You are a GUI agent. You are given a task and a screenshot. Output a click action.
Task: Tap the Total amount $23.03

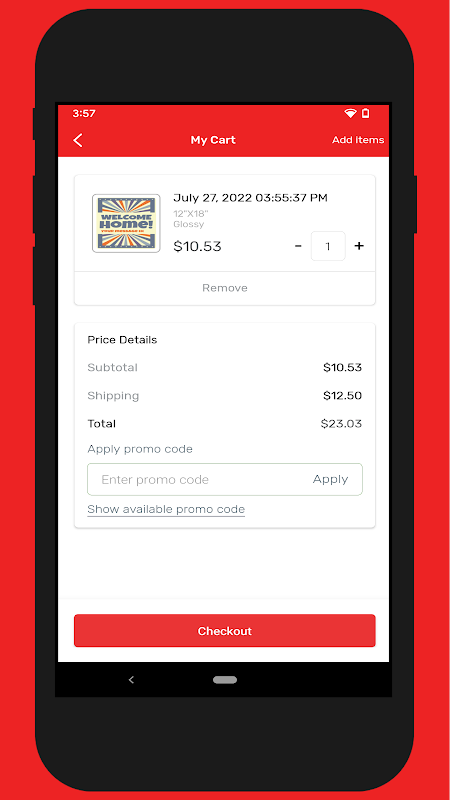[x=341, y=424]
